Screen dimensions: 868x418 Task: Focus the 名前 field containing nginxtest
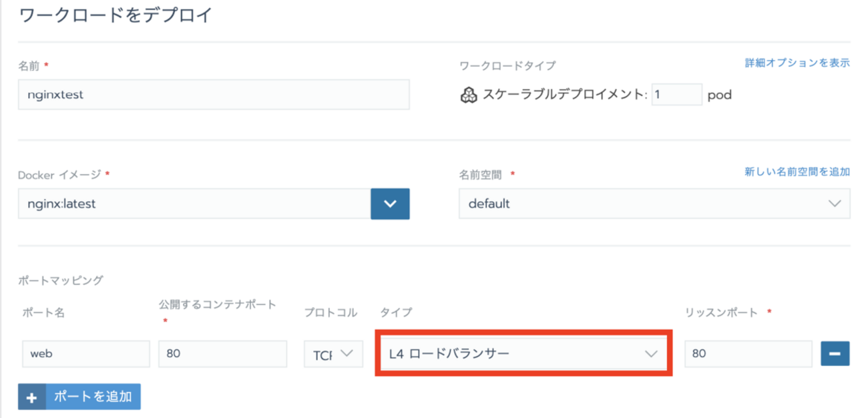coord(214,95)
